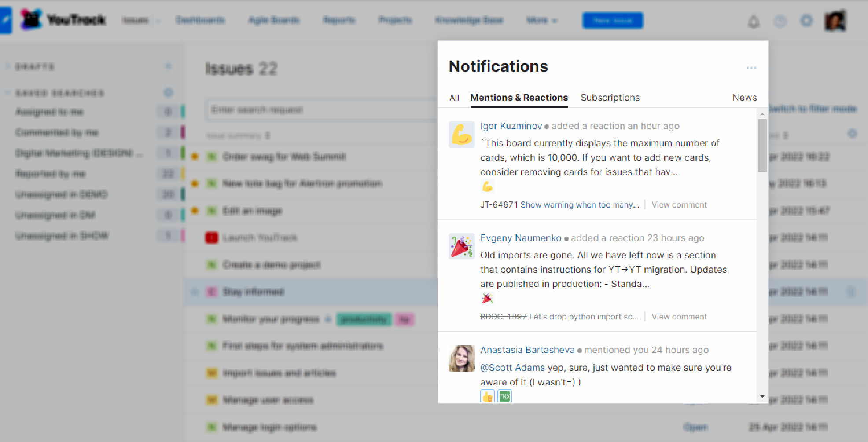The width and height of the screenshot is (868, 442).
Task: Click the plus icon next to Drafts
Action: [168, 66]
